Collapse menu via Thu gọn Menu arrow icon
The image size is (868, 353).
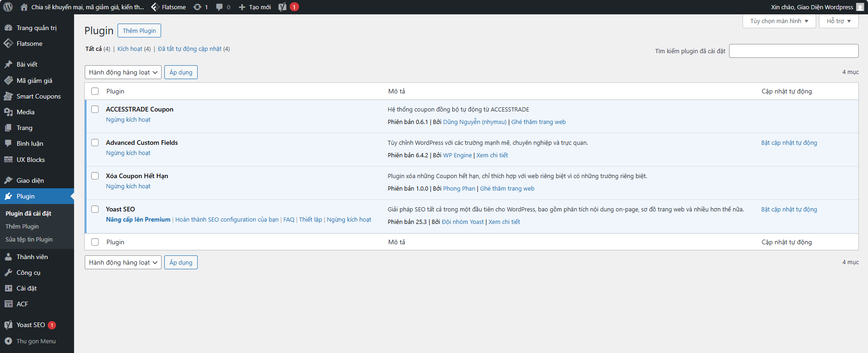pos(8,341)
